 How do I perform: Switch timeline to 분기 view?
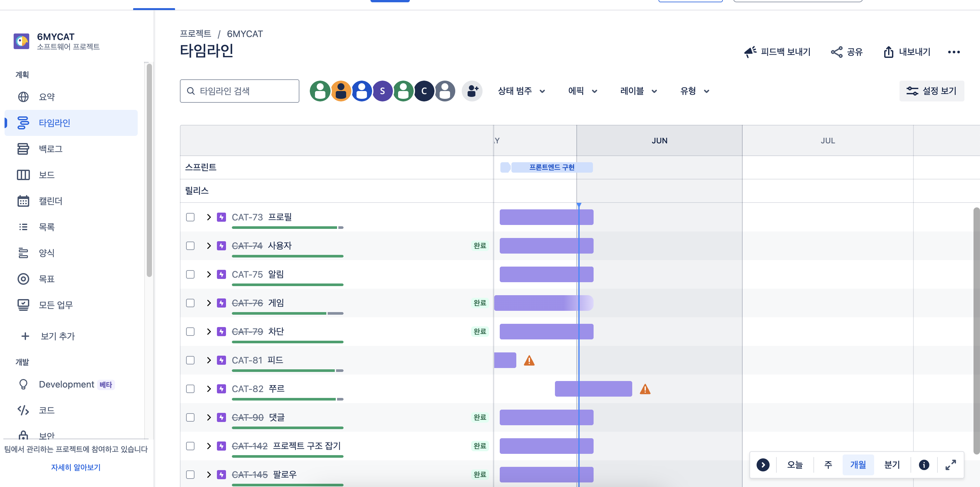point(892,465)
